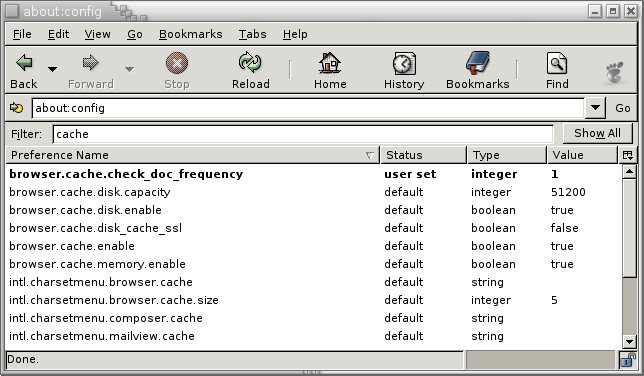
Task: Select intl.charsetmenu.browser.cache preference
Action: (x=101, y=282)
